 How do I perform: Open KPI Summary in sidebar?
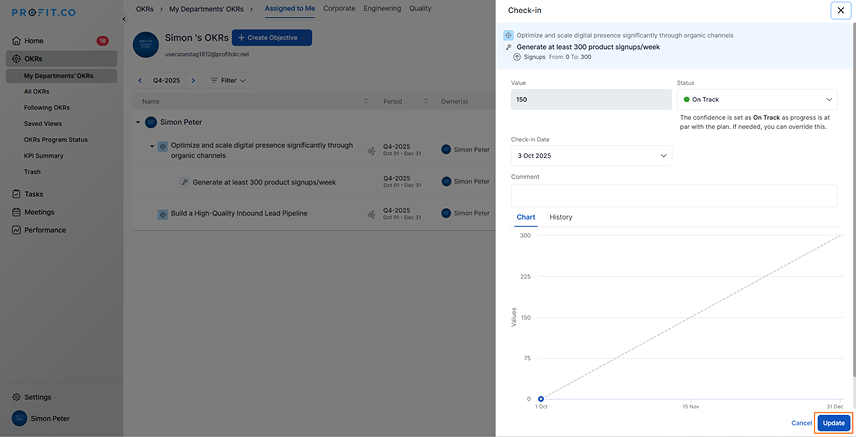point(44,156)
